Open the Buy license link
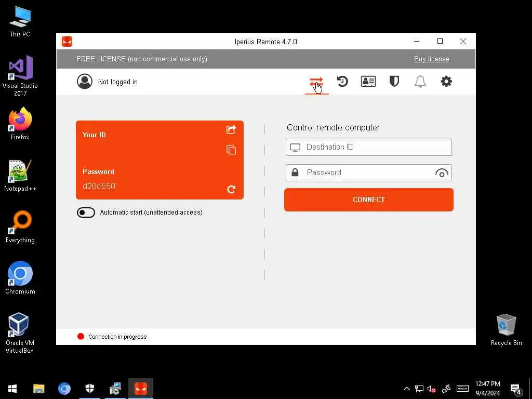Screen dimensions: 532x399 431,59
